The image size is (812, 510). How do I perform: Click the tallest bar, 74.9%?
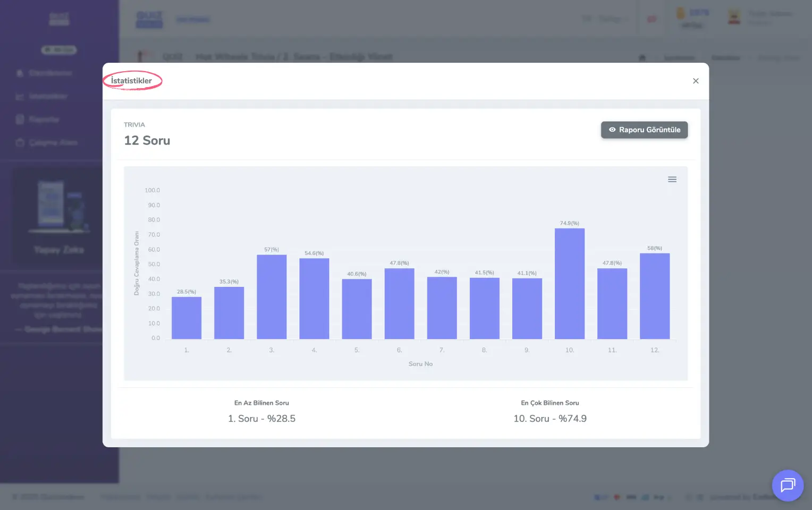point(569,284)
